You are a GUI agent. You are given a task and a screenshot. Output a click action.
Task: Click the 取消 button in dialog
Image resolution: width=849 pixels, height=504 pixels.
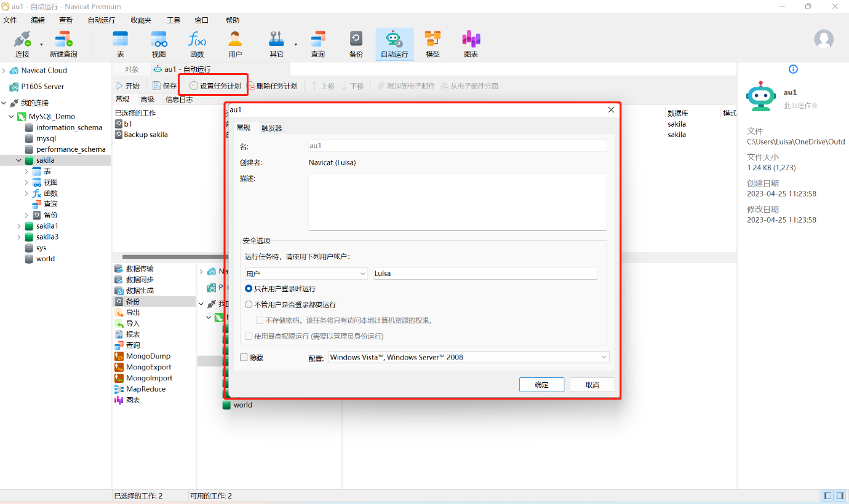click(592, 385)
